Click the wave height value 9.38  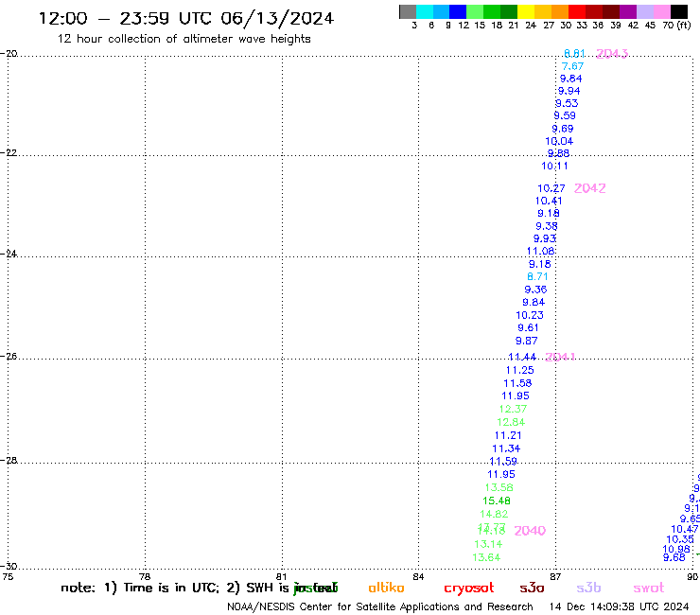tap(547, 226)
